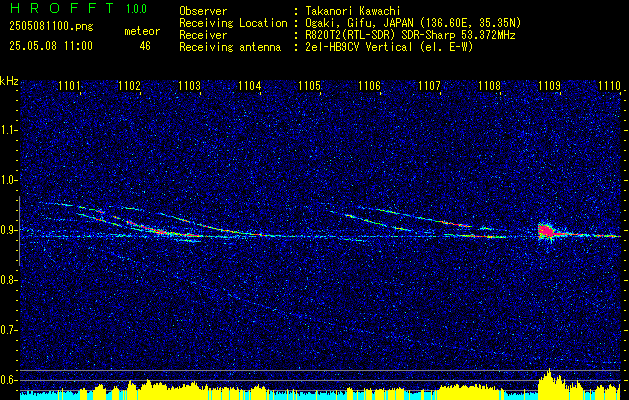Click the 1102 time marker

pyautogui.click(x=130, y=86)
